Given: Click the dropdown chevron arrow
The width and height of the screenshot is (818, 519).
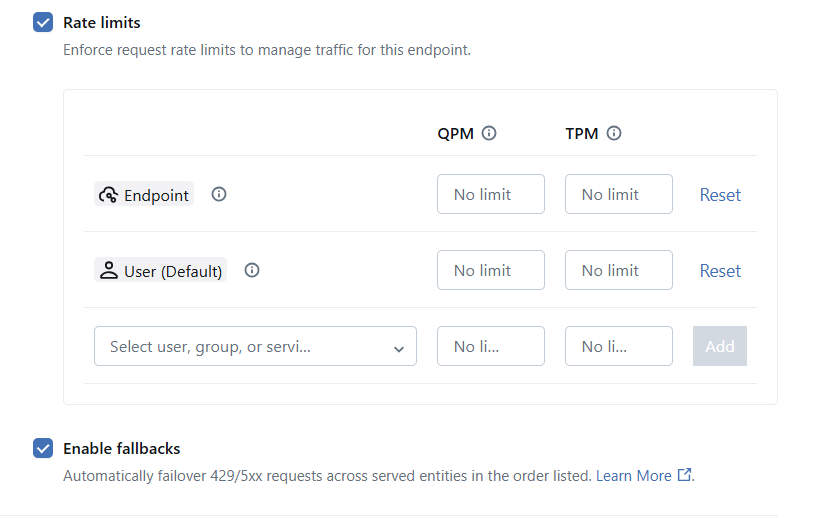Looking at the screenshot, I should coord(399,349).
